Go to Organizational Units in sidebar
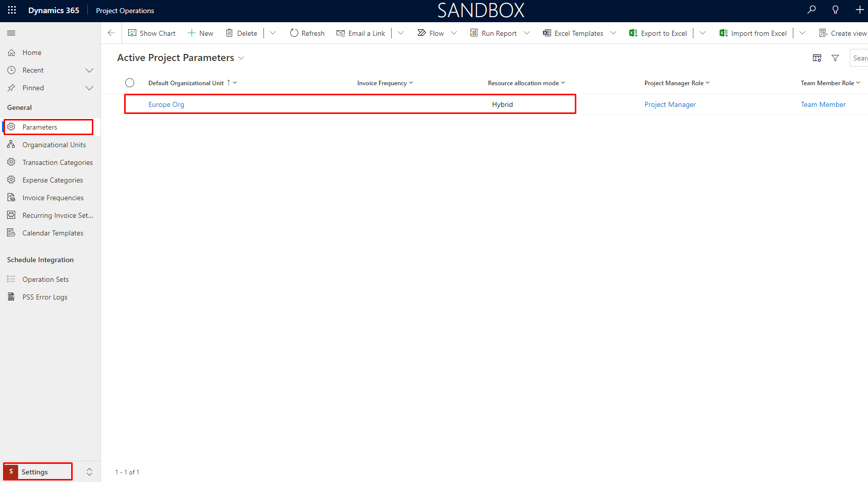The image size is (868, 482). (x=54, y=145)
